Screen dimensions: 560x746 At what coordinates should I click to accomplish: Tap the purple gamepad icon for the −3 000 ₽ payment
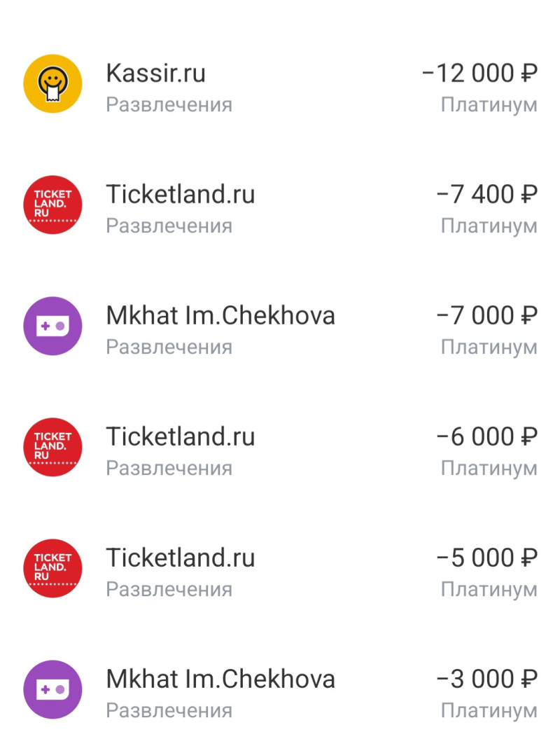[52, 690]
